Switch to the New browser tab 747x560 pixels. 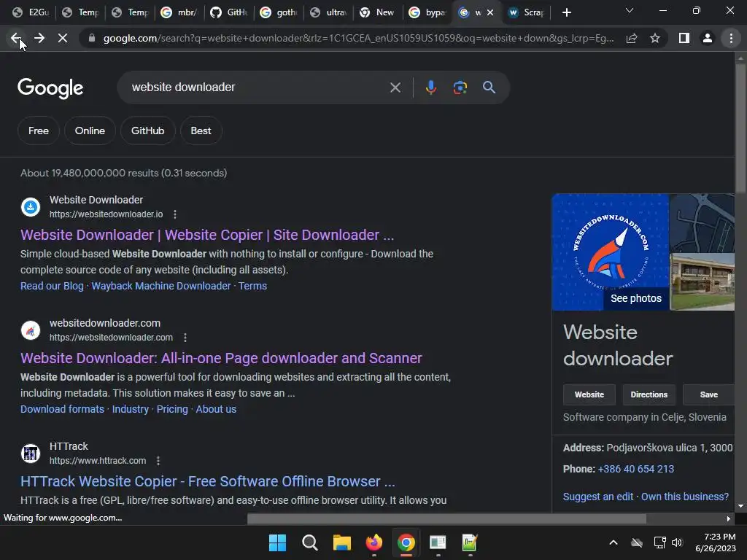pos(377,12)
